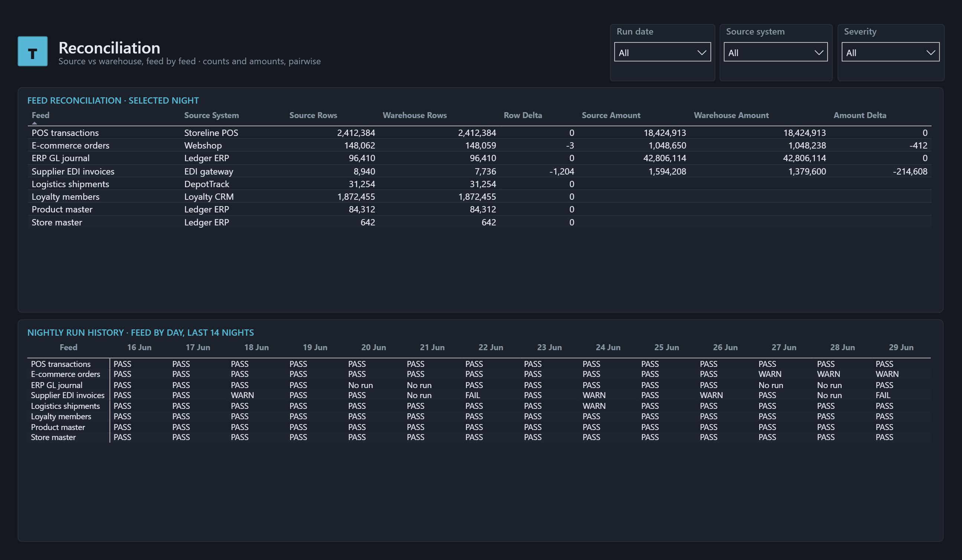Screen dimensions: 962x560
Task: Click E-commerce orders WARN on 29 Jun
Action: point(887,374)
